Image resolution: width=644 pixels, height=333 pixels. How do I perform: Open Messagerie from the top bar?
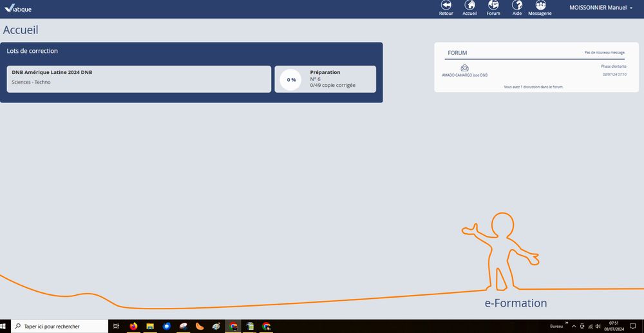(x=540, y=6)
